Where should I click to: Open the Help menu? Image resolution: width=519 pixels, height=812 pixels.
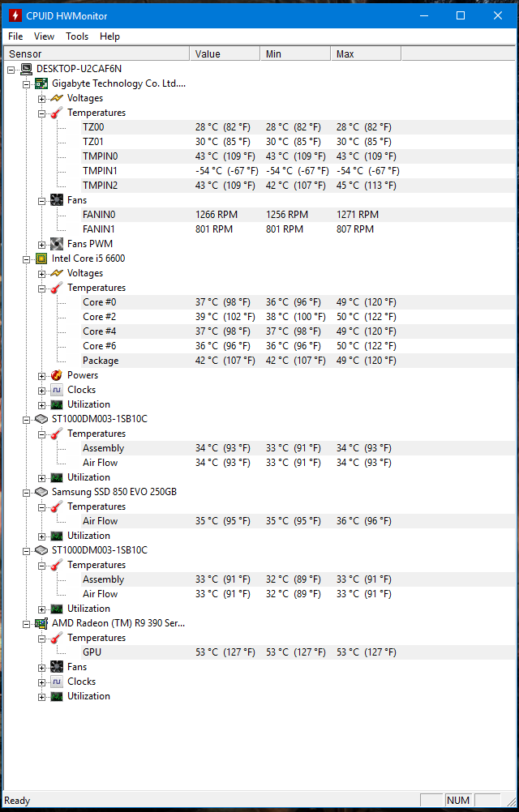tap(109, 36)
